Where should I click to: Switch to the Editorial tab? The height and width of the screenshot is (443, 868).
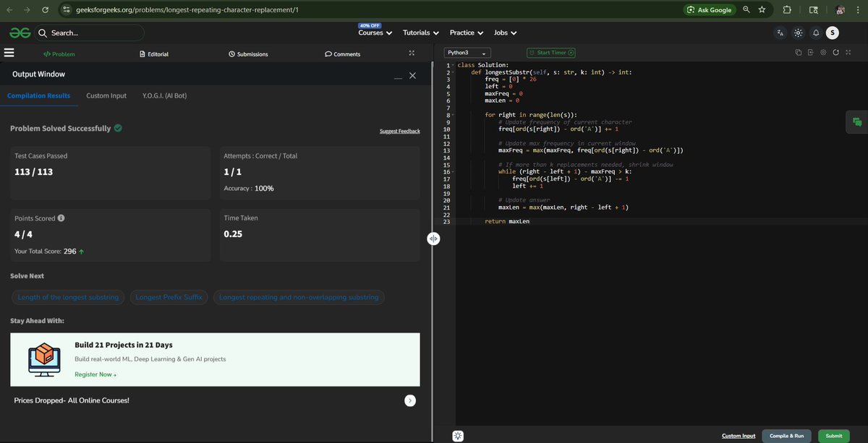click(x=154, y=54)
